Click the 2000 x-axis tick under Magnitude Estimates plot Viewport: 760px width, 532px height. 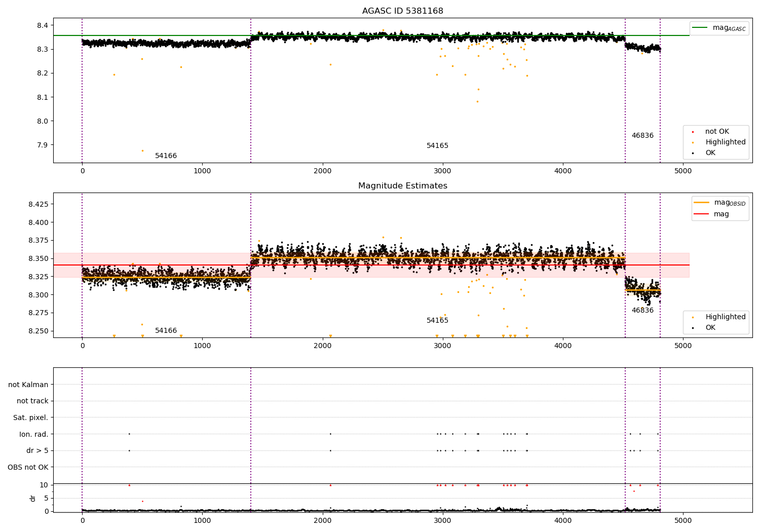322,346
